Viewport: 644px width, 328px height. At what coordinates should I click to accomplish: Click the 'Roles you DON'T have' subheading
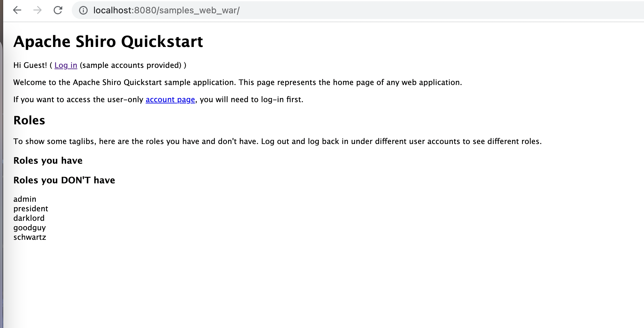tap(64, 180)
